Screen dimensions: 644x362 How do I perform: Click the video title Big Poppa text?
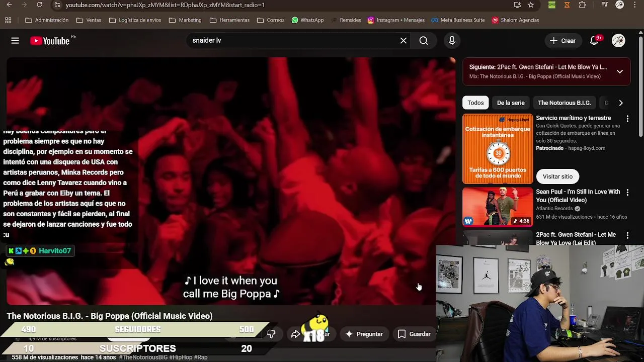[x=110, y=316]
